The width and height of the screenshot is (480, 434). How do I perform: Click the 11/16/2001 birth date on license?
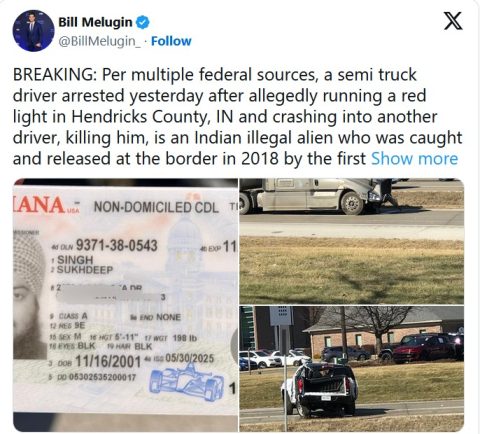click(108, 361)
